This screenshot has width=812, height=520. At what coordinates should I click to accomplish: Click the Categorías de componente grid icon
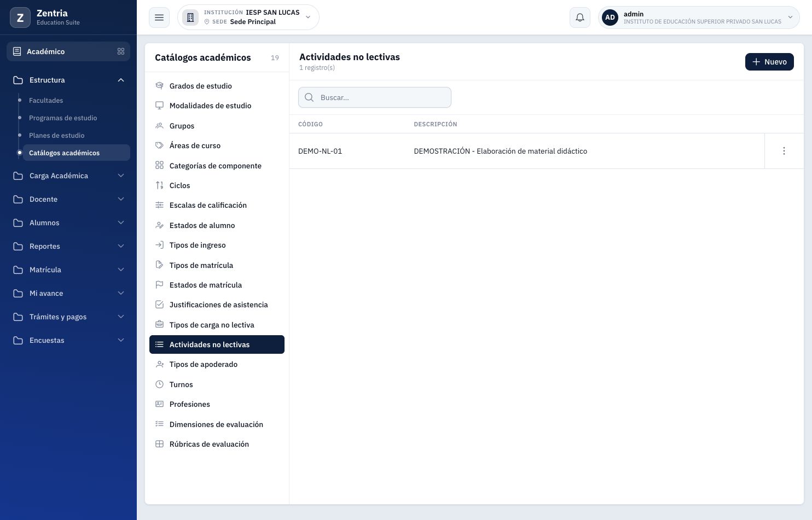(x=159, y=165)
